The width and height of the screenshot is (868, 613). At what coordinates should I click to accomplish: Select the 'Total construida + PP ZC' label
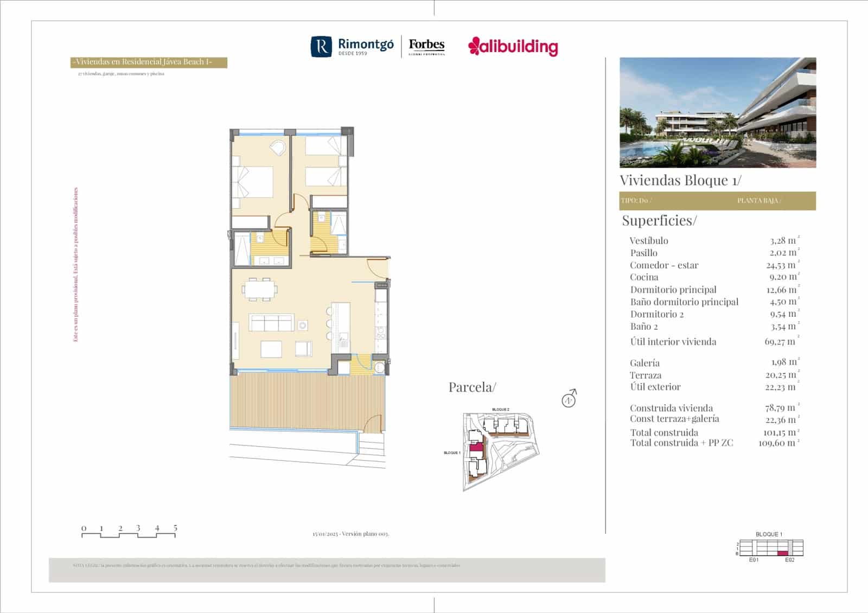[681, 443]
